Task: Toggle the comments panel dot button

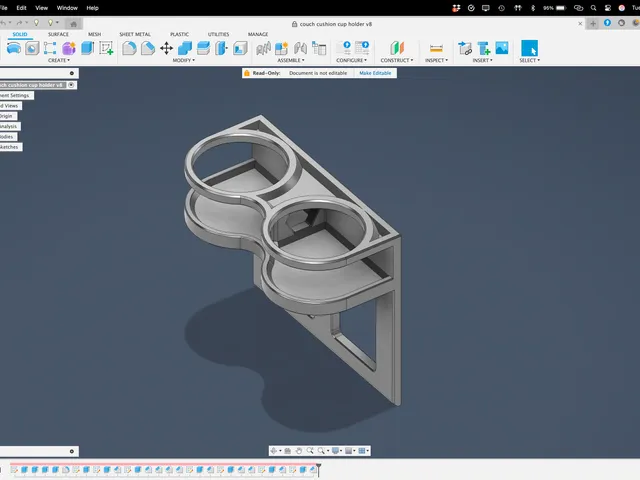Action: click(x=72, y=451)
